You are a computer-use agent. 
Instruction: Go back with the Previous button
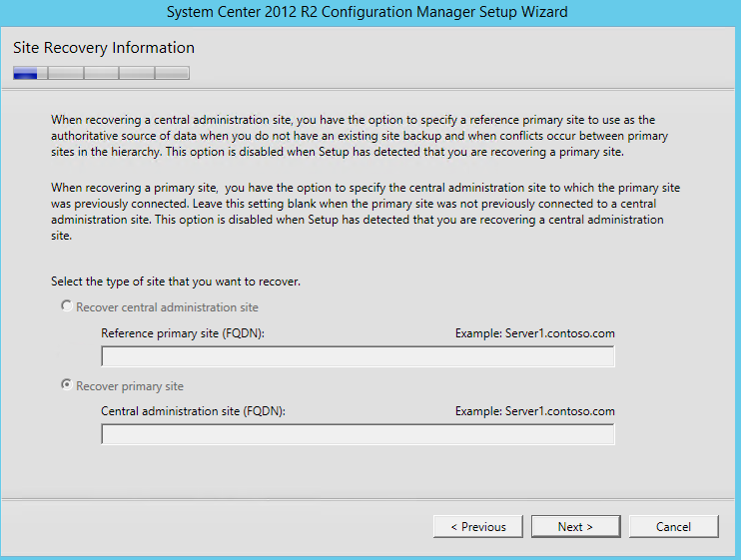(x=478, y=526)
